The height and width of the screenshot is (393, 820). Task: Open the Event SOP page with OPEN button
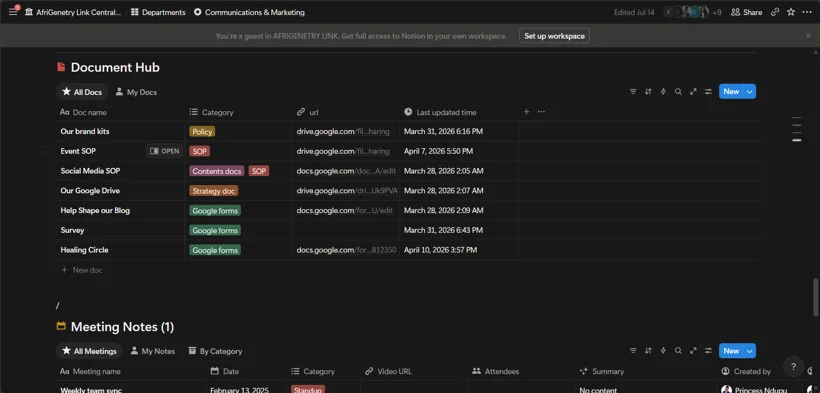coord(164,151)
